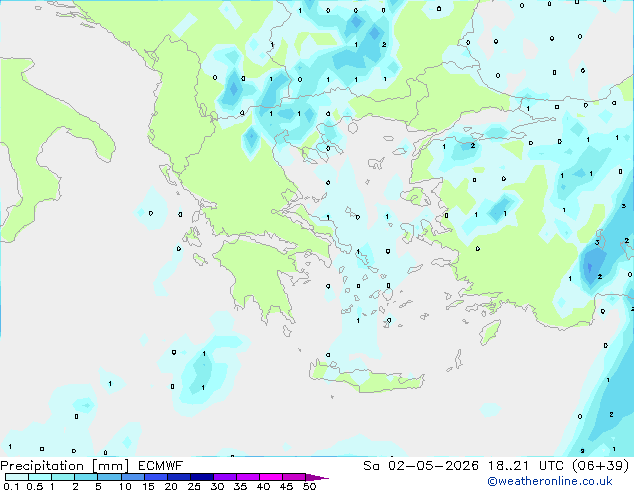
Task: Click the '0.5' legend scale label
Action: click(x=35, y=486)
